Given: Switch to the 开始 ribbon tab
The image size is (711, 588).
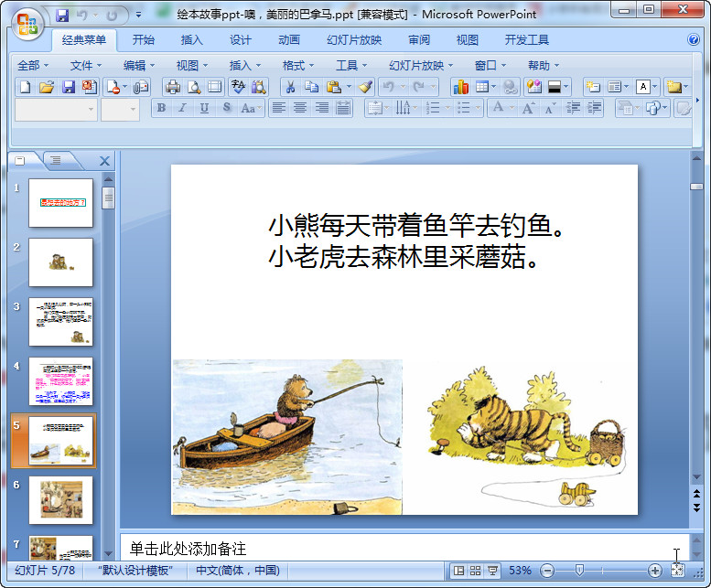Looking at the screenshot, I should click(x=144, y=40).
